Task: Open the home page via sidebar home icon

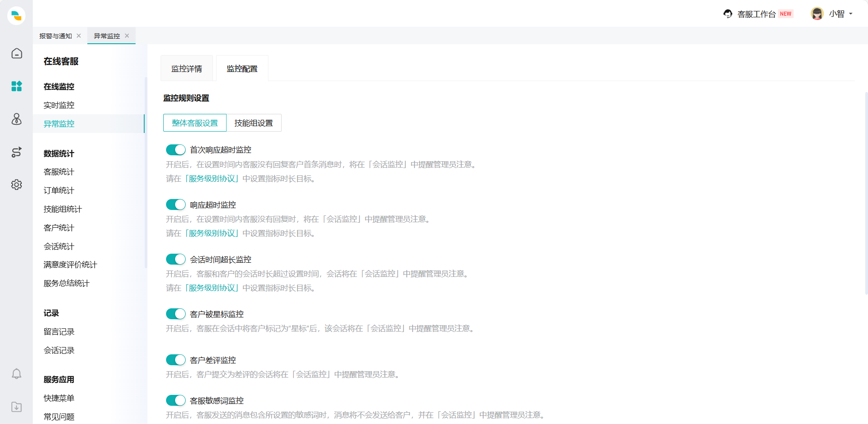Action: click(x=16, y=53)
